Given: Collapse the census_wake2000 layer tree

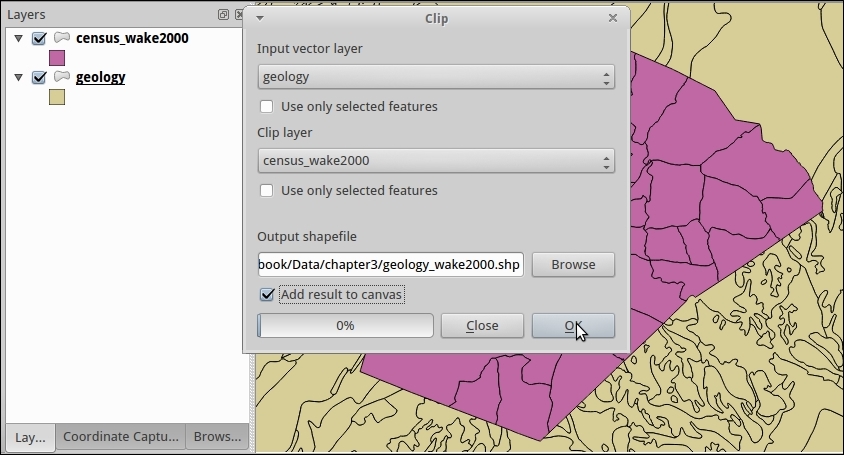Looking at the screenshot, I should pos(18,39).
